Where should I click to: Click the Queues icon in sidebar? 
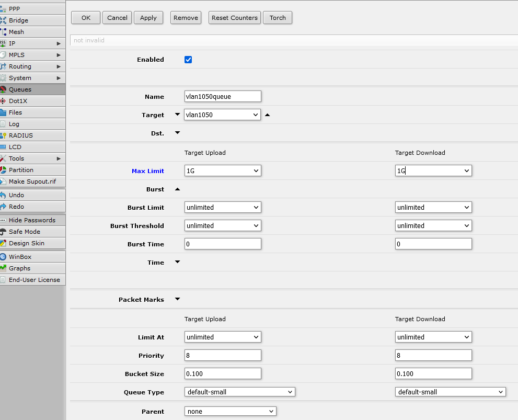point(4,89)
